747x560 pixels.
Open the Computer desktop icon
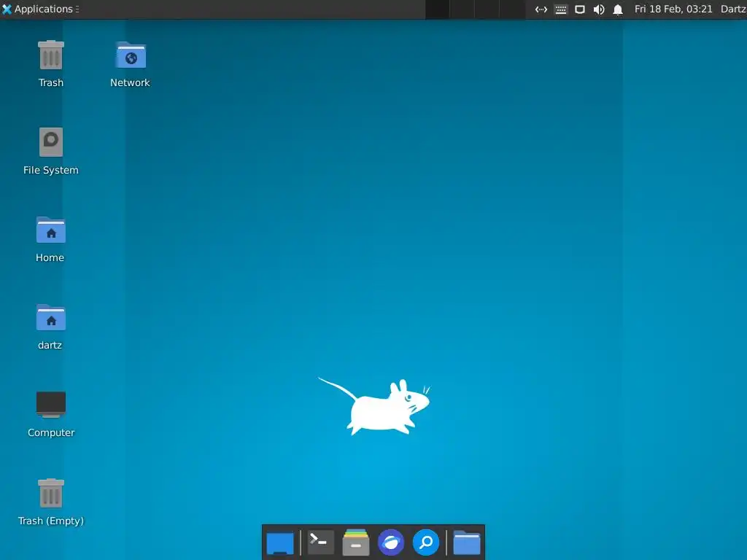[51, 404]
